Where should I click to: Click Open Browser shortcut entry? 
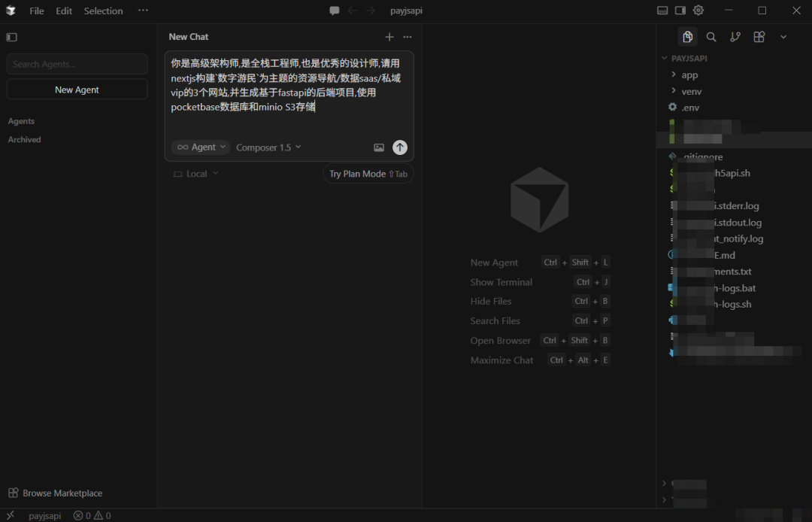point(540,341)
